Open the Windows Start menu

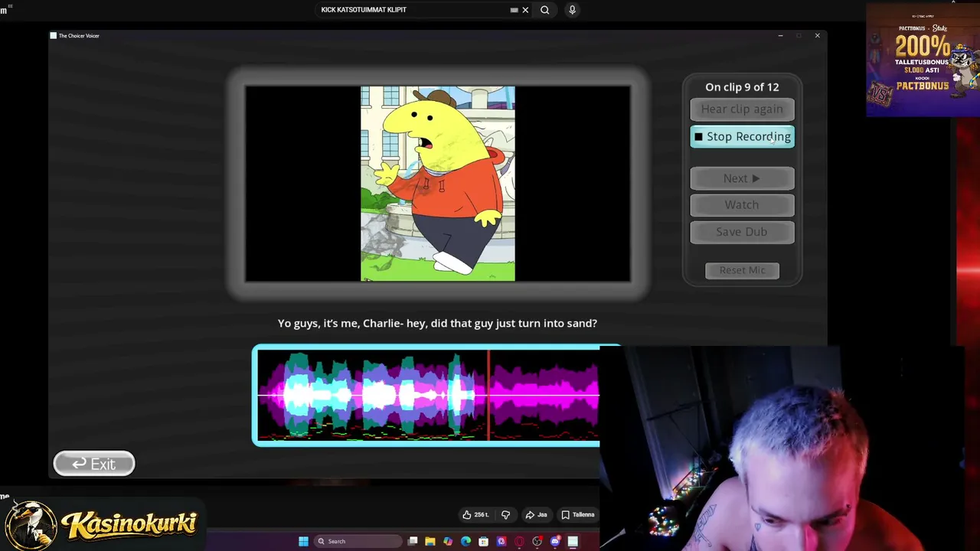pyautogui.click(x=303, y=542)
